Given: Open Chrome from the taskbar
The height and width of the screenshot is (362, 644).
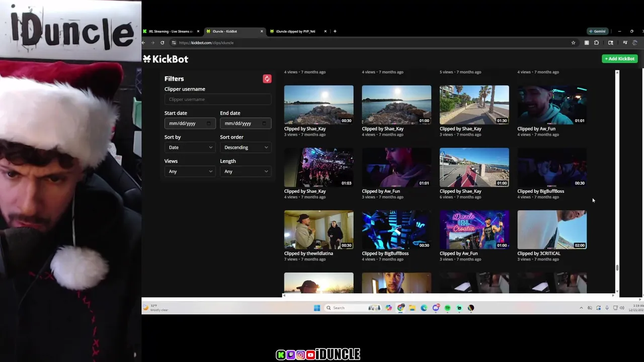Looking at the screenshot, I should coord(400,308).
